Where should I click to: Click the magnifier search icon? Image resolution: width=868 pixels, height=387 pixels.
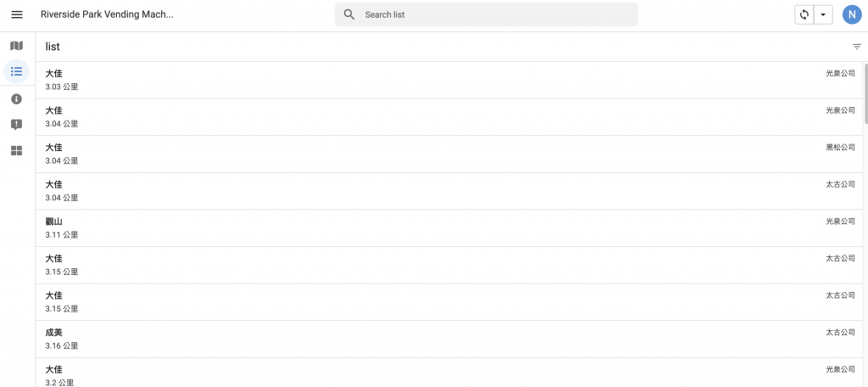[349, 14]
